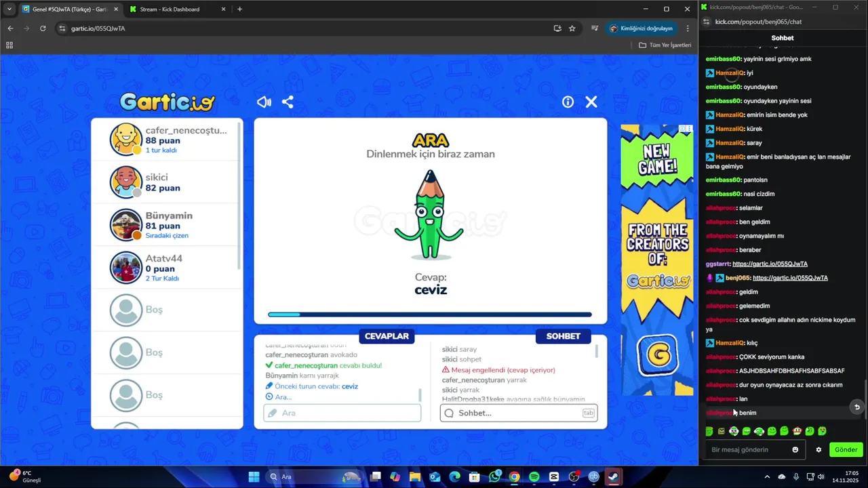Click in the answer field labeled Ara
Screen dimensions: 868x488
(342, 413)
